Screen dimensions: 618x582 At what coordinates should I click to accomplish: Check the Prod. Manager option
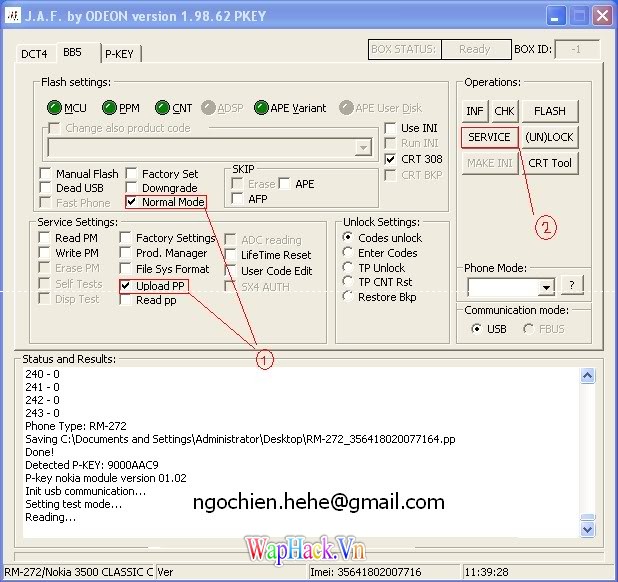click(x=125, y=253)
